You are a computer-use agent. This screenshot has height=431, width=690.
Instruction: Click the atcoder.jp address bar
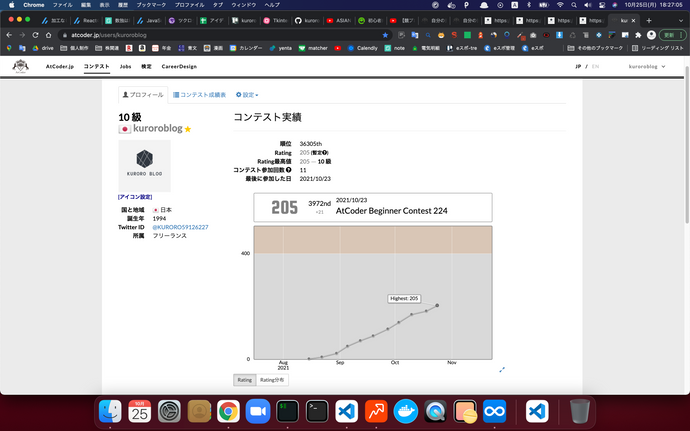point(224,35)
